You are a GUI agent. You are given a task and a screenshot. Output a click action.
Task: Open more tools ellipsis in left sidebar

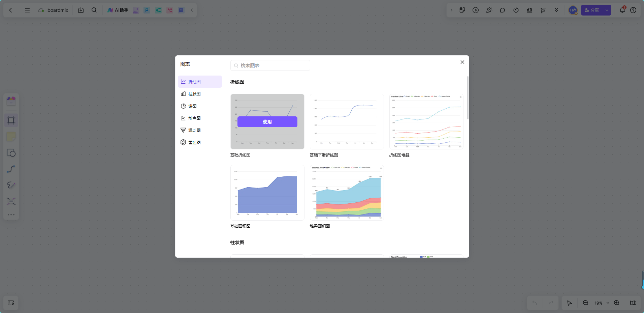(x=11, y=215)
